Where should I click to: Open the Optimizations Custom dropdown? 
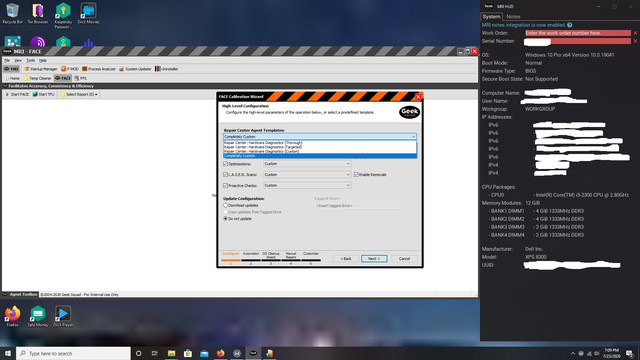(307, 164)
